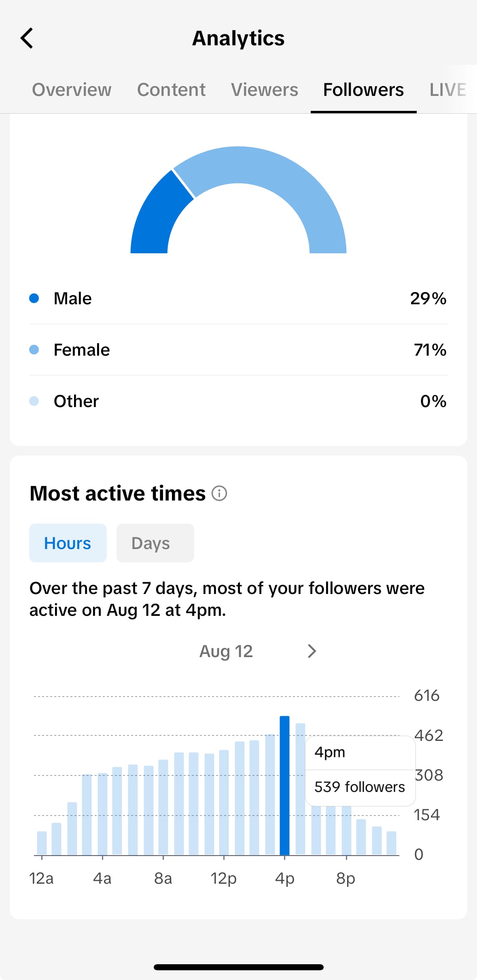Open the Content tab
This screenshot has height=980, width=477.
tap(171, 89)
